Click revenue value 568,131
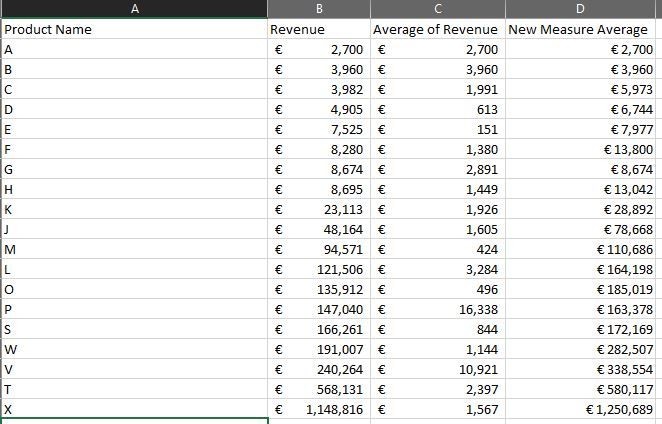 (x=319, y=389)
